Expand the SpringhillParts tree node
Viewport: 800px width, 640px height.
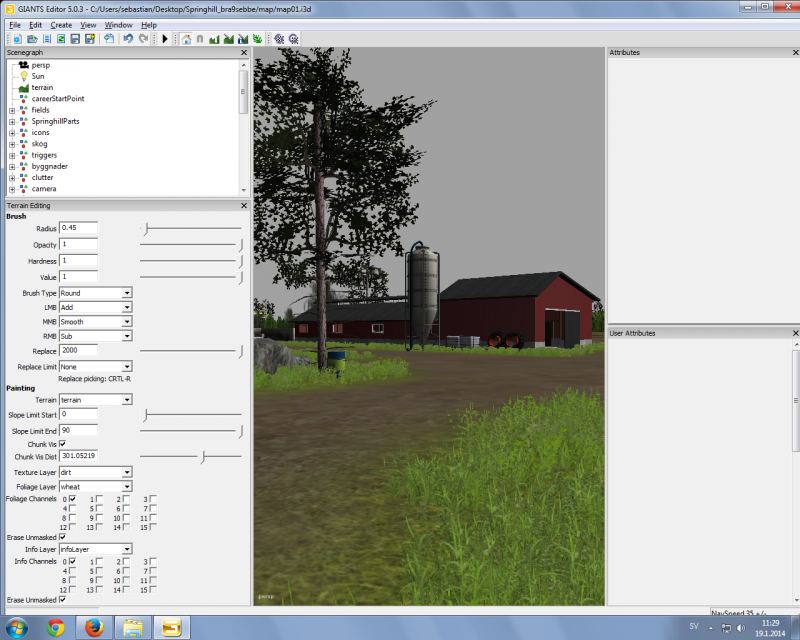(12, 121)
